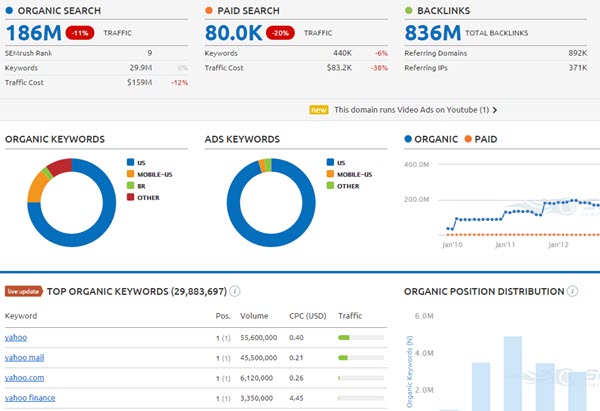The height and width of the screenshot is (411, 600).
Task: Click Jan'11 label on trend chart
Action: (x=505, y=245)
